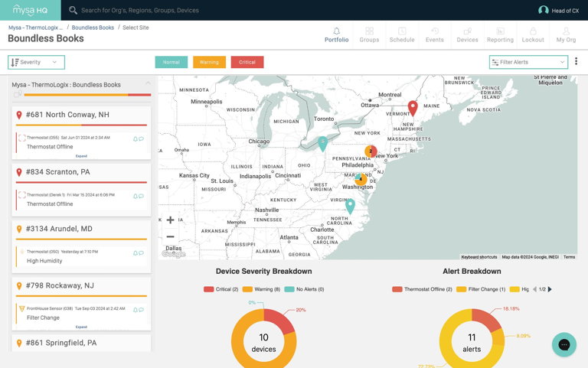Click bell icon on Thermostat (055) alert
588x368 pixels.
click(x=136, y=139)
